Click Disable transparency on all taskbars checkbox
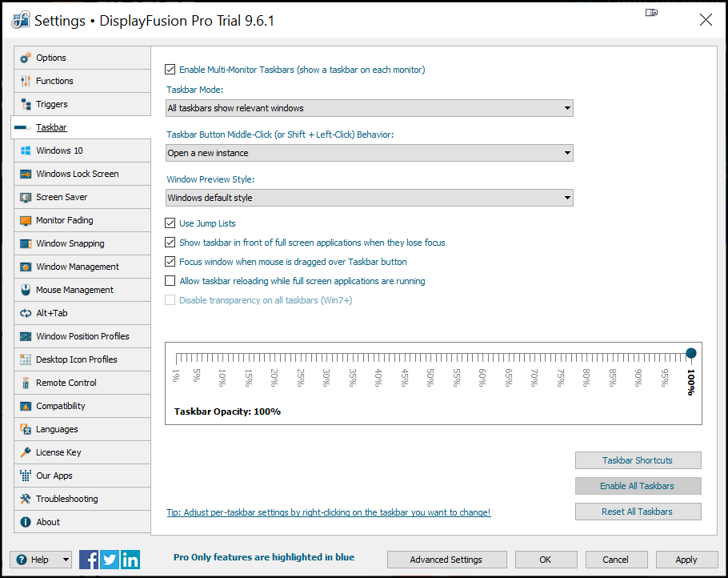This screenshot has height=578, width=728. pyautogui.click(x=170, y=300)
